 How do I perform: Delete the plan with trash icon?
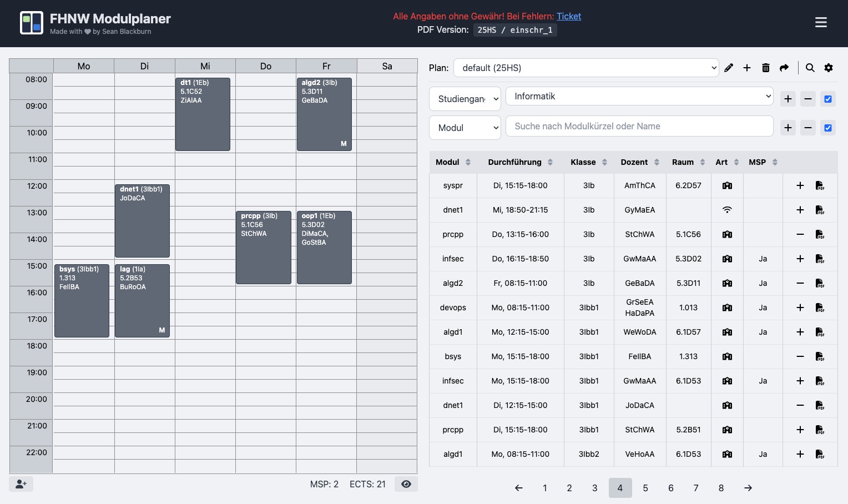tap(766, 68)
